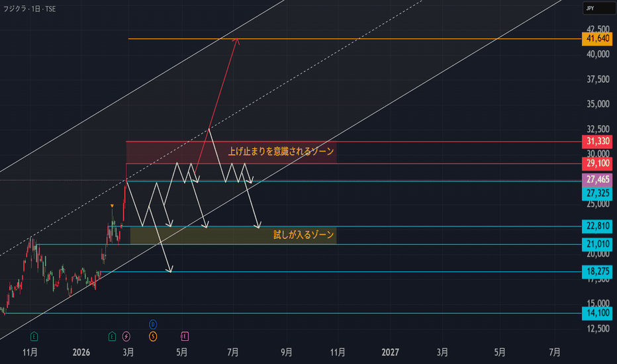
Task: Click the 試しが入るゾーン text label
Action: tap(303, 235)
